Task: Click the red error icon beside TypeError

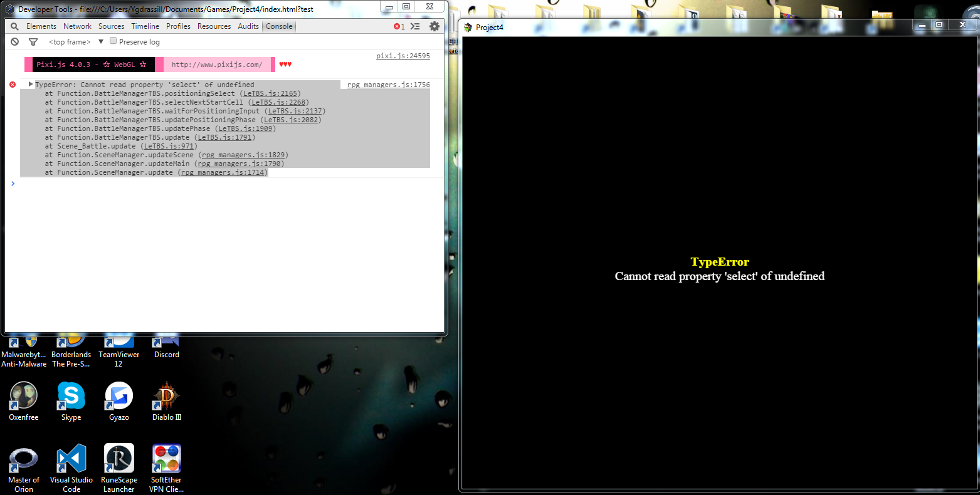Action: pos(13,85)
